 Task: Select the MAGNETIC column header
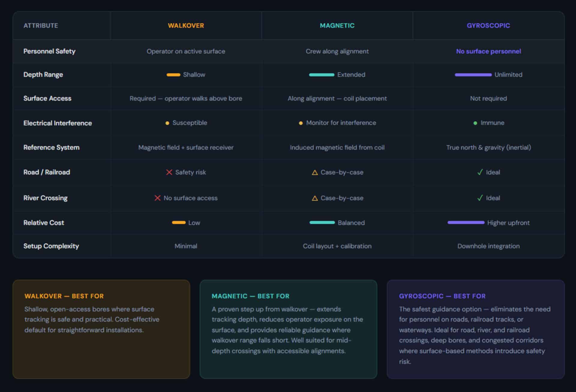click(x=337, y=26)
